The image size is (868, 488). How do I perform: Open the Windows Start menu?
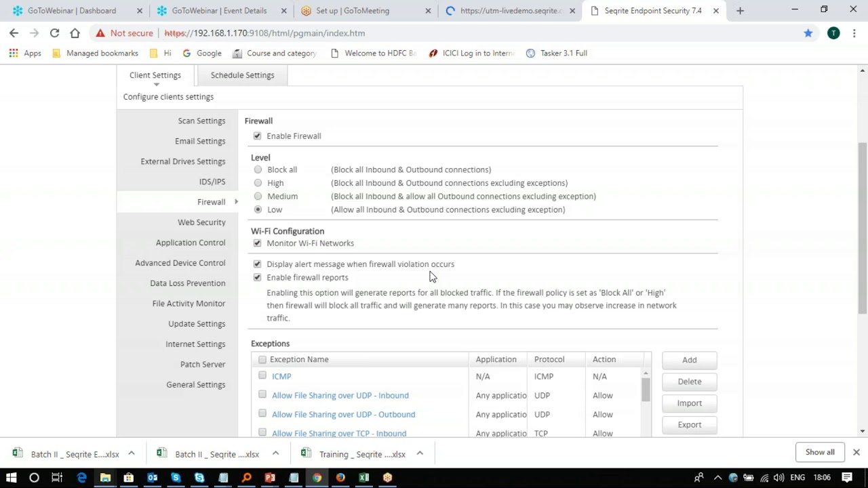[12, 478]
